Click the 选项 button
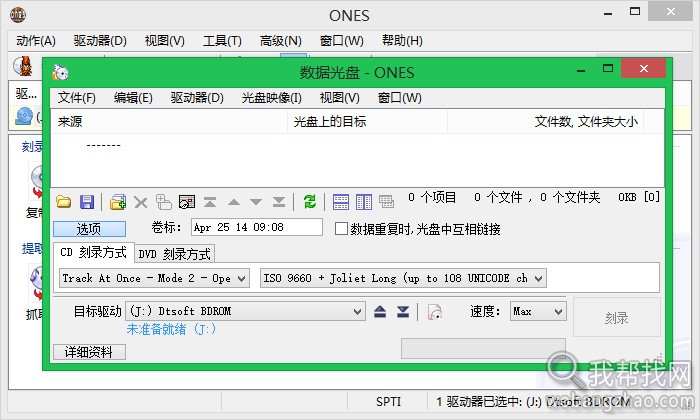 coord(89,229)
